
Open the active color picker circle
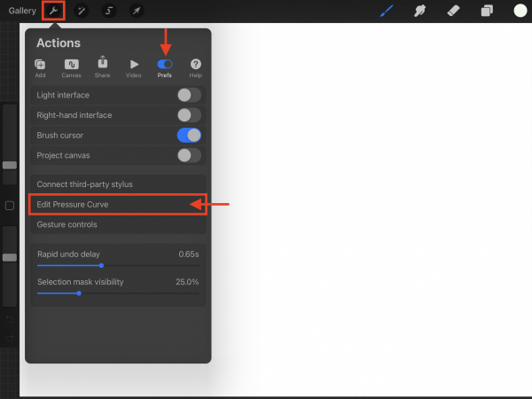point(520,11)
